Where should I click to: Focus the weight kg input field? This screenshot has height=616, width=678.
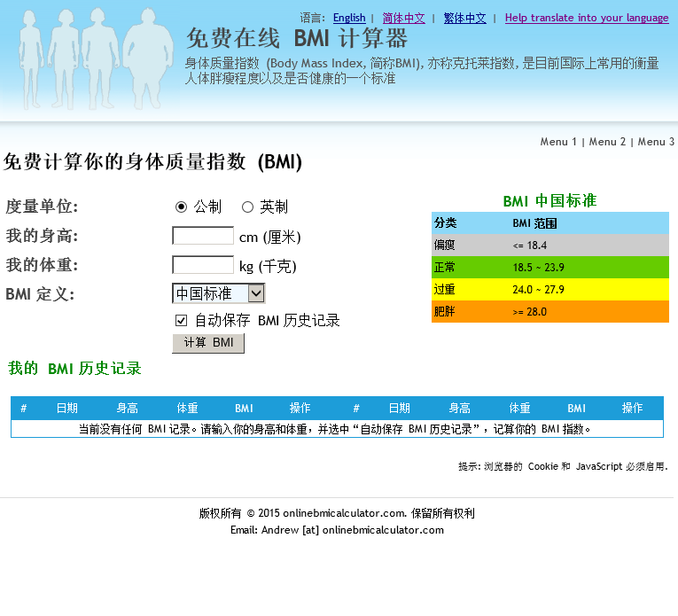tap(203, 265)
